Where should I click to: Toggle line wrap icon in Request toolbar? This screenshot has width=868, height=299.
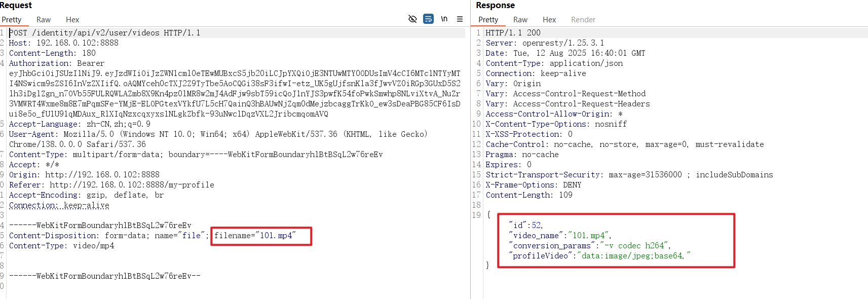tap(428, 19)
